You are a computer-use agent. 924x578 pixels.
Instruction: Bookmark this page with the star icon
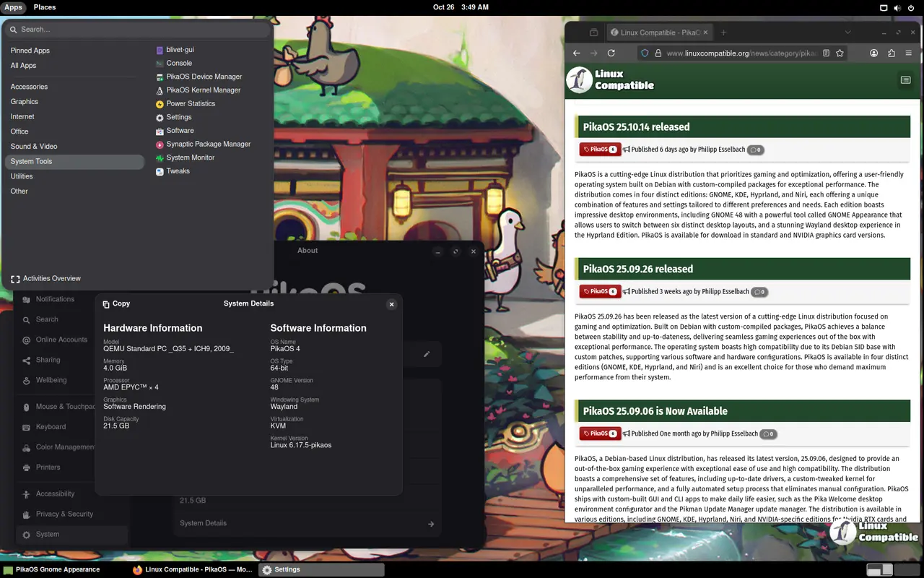[839, 53]
